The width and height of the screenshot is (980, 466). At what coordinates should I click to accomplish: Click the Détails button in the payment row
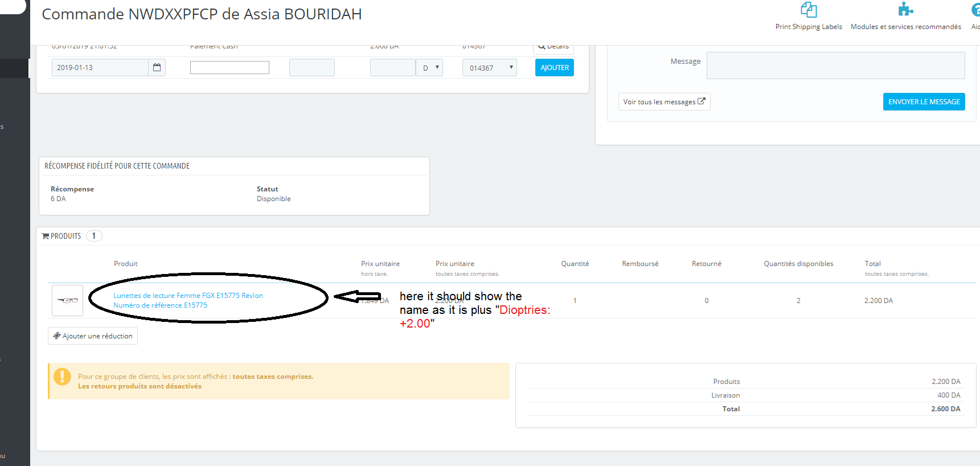tap(553, 48)
